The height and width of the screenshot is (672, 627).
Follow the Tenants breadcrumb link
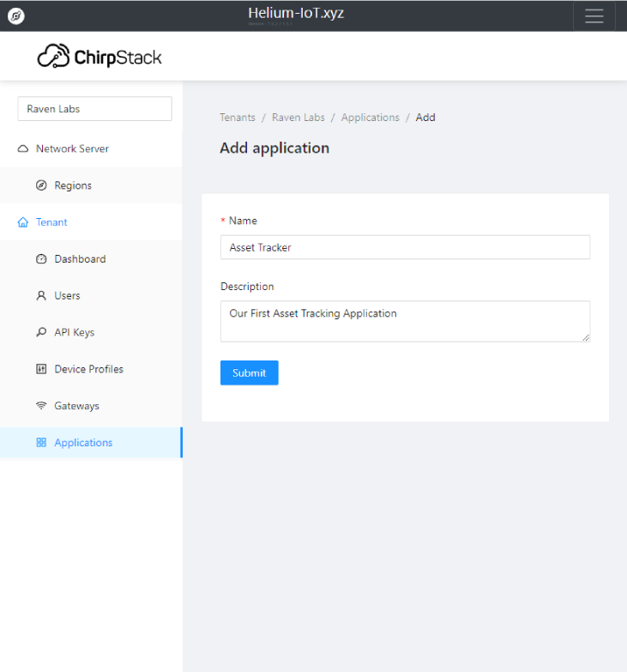coord(238,118)
